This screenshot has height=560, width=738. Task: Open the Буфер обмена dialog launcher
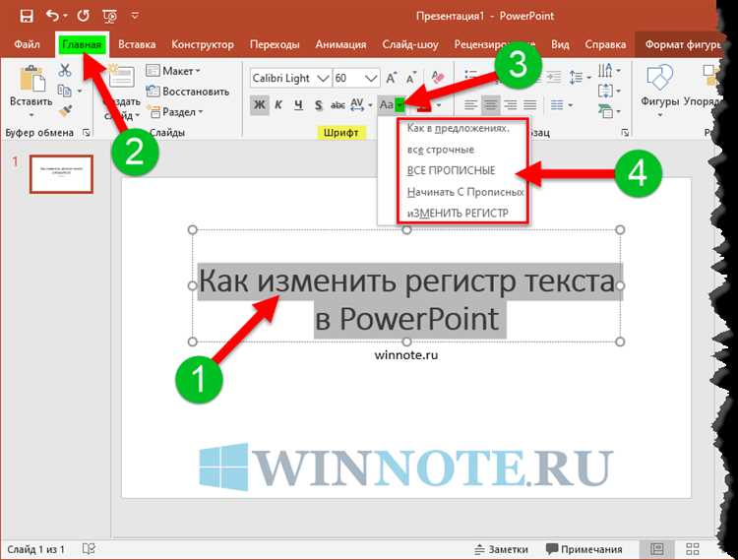[x=87, y=133]
